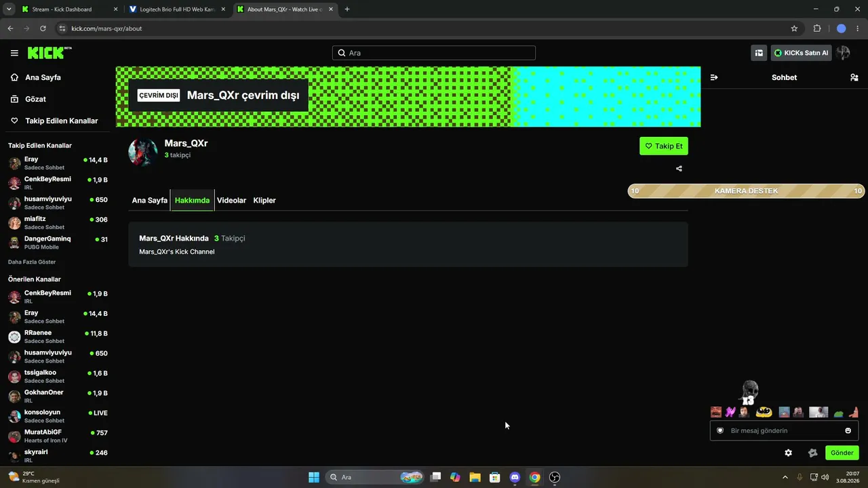Open the taskbar weather widget

[x=34, y=477]
